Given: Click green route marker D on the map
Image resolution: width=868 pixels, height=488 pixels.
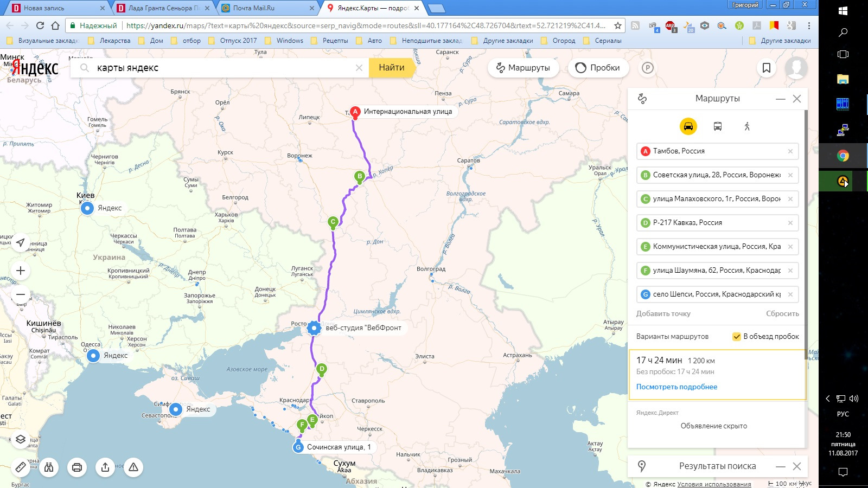Looking at the screenshot, I should pos(322,369).
